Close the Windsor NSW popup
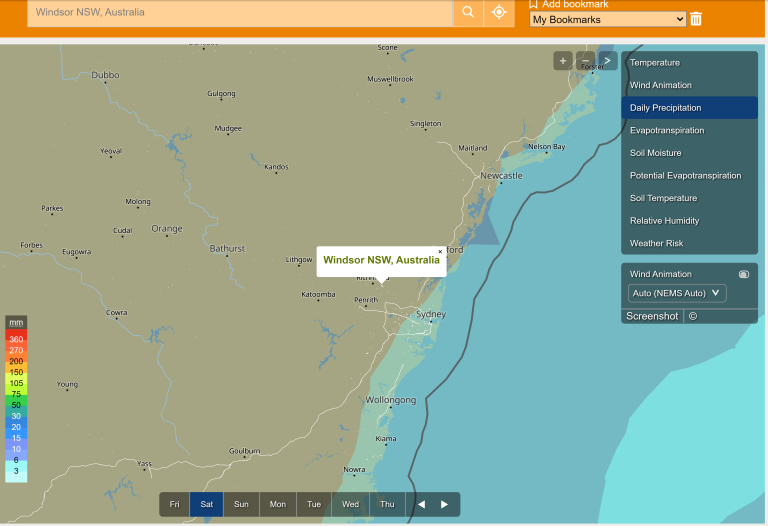 (440, 252)
